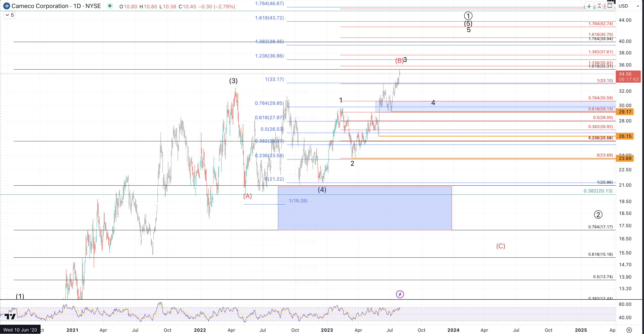Select the (1) wave label at bottom left
644x334 pixels.
[20, 296]
